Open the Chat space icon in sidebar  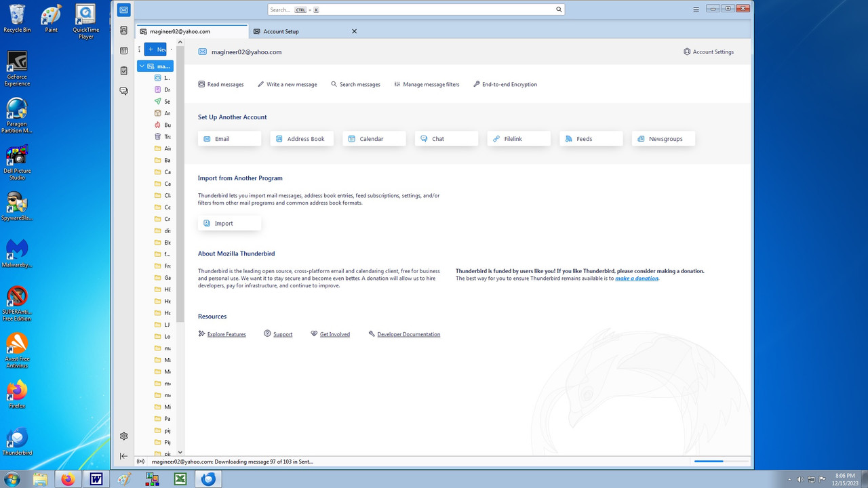point(123,91)
